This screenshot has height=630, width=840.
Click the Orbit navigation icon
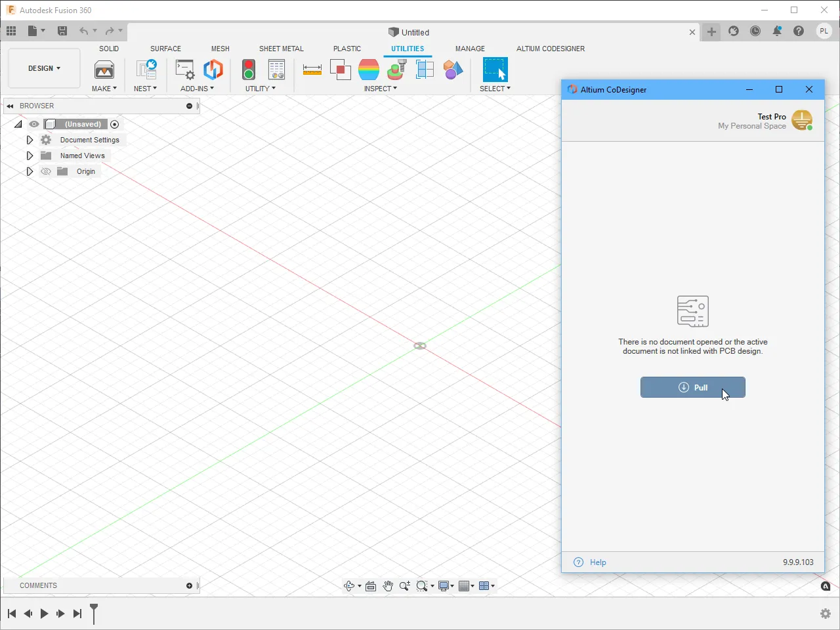click(349, 586)
